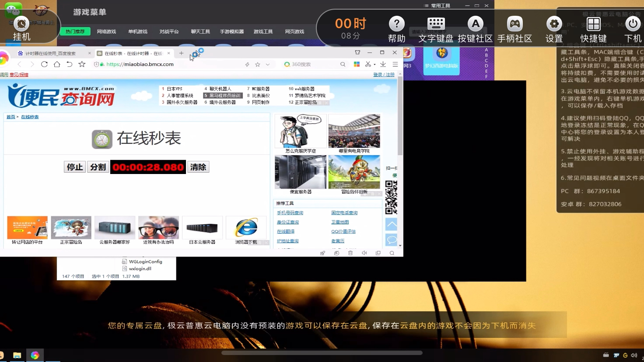The width and height of the screenshot is (644, 362).
Task: Click the zoom magnifier in browser status bar
Action: 392,253
